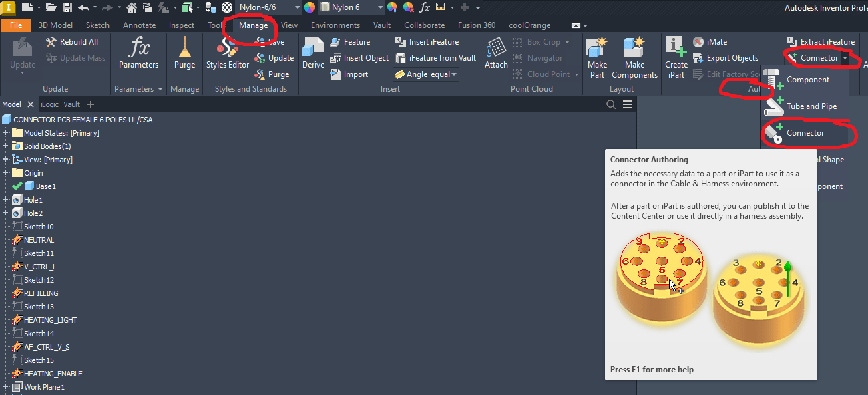The height and width of the screenshot is (395, 868).
Task: Open the Vault ribbon tab
Action: click(382, 25)
